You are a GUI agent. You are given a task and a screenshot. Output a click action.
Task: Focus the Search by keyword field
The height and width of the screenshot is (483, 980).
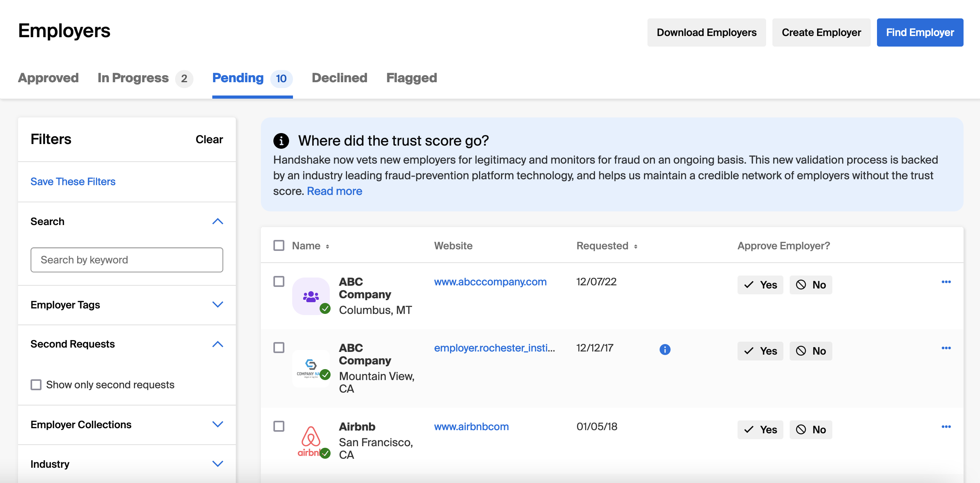point(127,260)
